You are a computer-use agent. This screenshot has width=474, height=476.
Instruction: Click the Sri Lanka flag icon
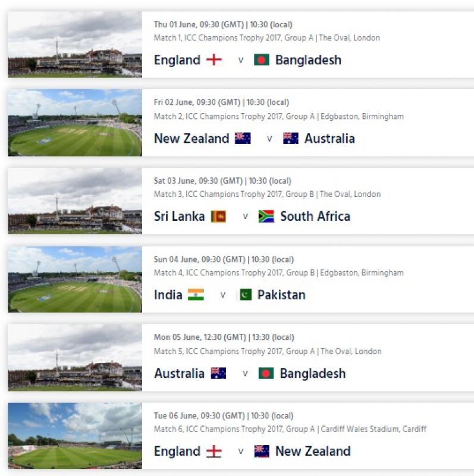[218, 217]
